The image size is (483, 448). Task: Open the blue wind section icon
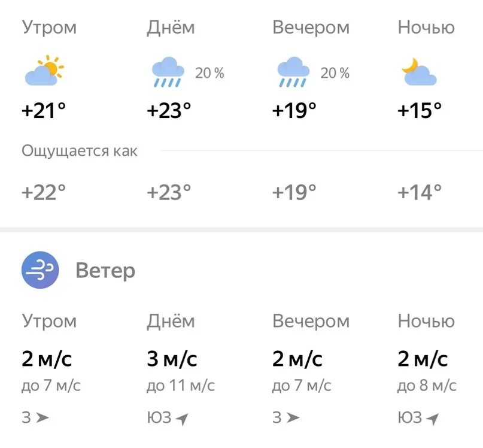(40, 270)
